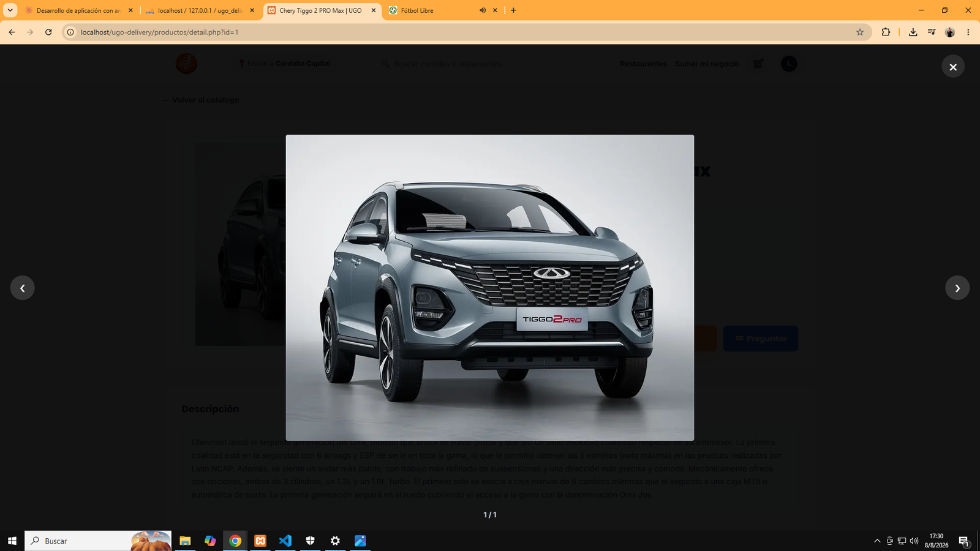This screenshot has width=980, height=551.
Task: Open the media playback controls in Chrome toolbar
Action: [x=932, y=32]
